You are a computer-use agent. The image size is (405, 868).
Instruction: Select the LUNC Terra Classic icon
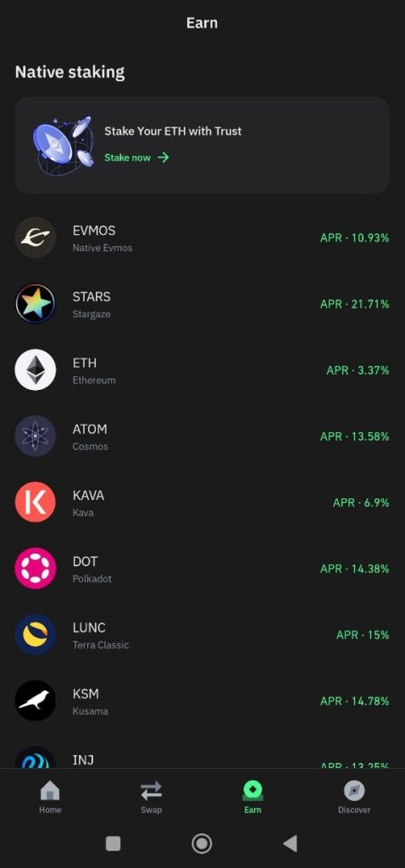point(36,634)
